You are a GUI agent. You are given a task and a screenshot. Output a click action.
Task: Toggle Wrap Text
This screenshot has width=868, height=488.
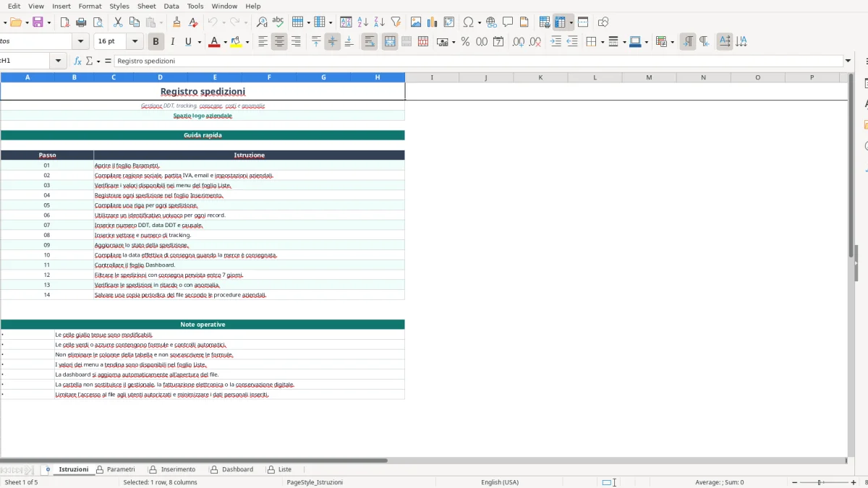point(370,42)
